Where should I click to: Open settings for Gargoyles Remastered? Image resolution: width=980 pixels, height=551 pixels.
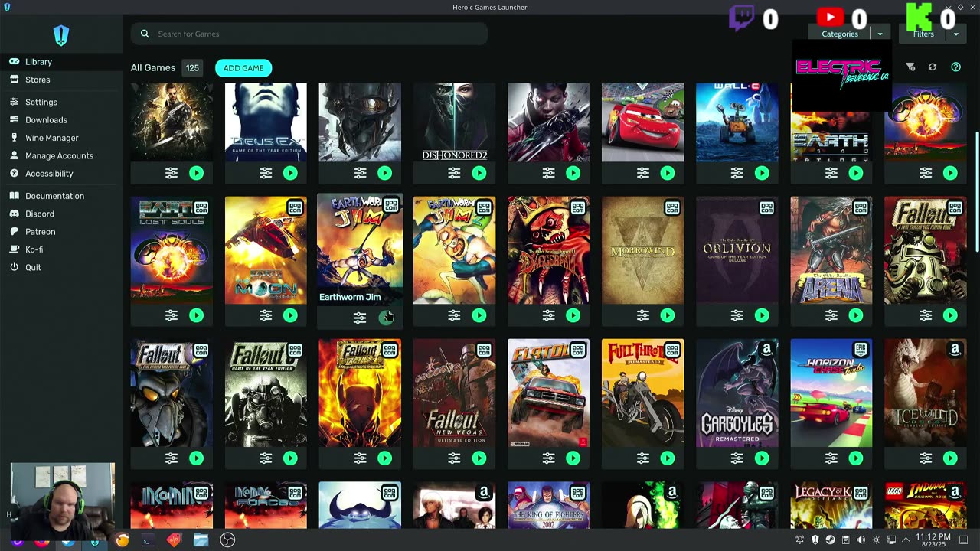pos(737,458)
